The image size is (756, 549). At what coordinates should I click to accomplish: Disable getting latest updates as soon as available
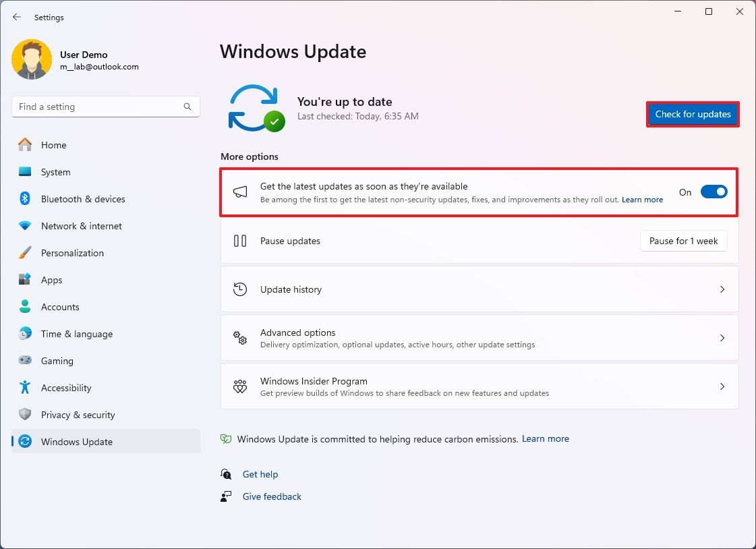pyautogui.click(x=714, y=192)
